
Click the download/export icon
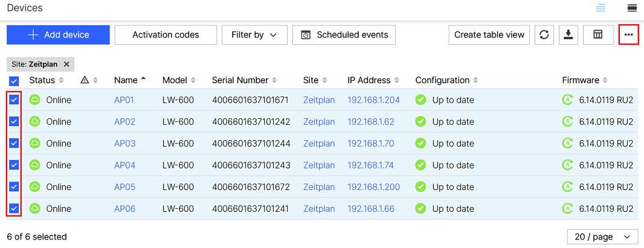point(568,35)
